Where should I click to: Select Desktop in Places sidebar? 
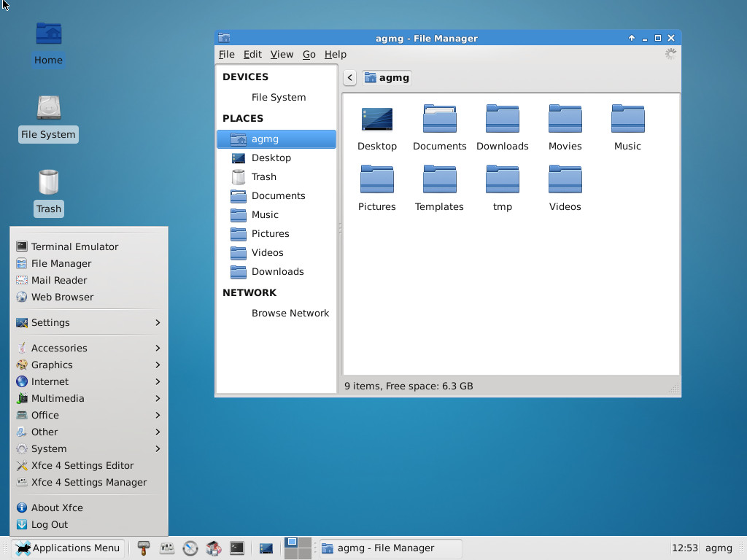pyautogui.click(x=276, y=158)
